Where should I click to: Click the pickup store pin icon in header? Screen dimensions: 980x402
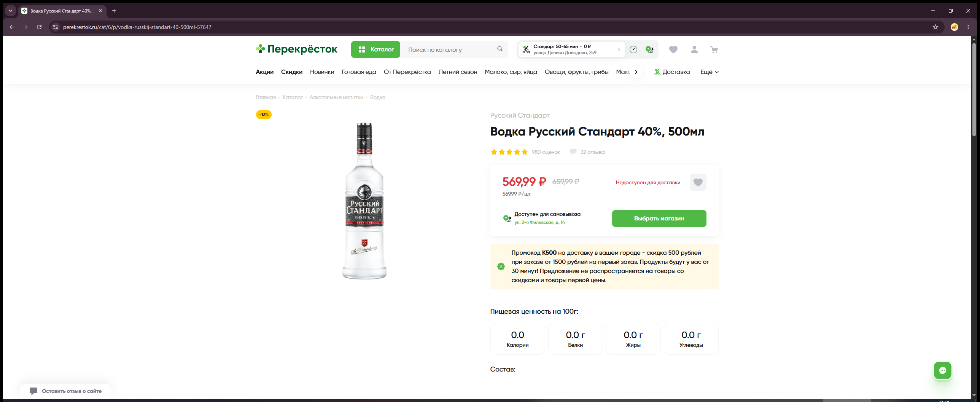pyautogui.click(x=649, y=49)
